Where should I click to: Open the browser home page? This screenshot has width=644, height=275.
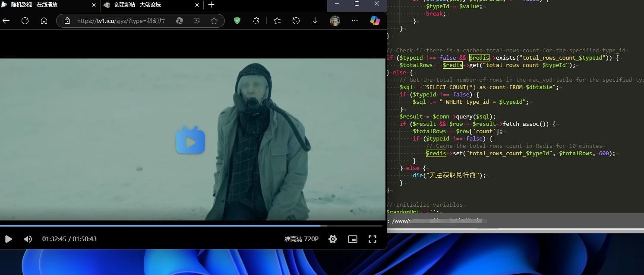(x=44, y=21)
